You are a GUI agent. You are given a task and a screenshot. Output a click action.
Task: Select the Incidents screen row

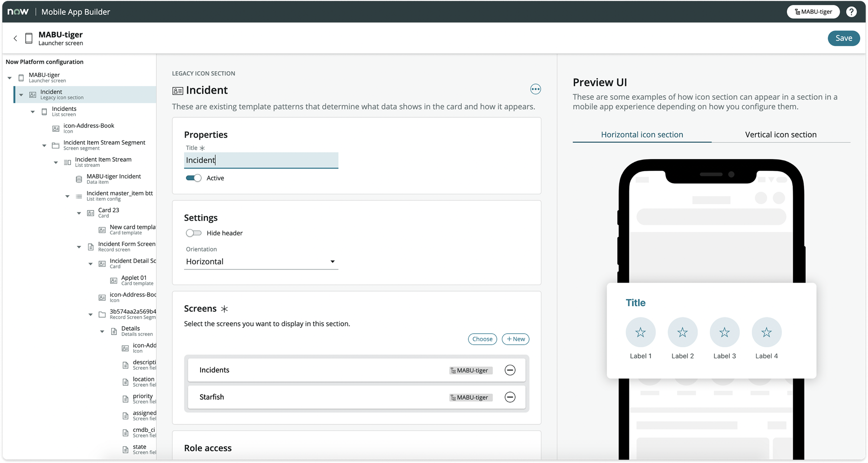click(356, 370)
